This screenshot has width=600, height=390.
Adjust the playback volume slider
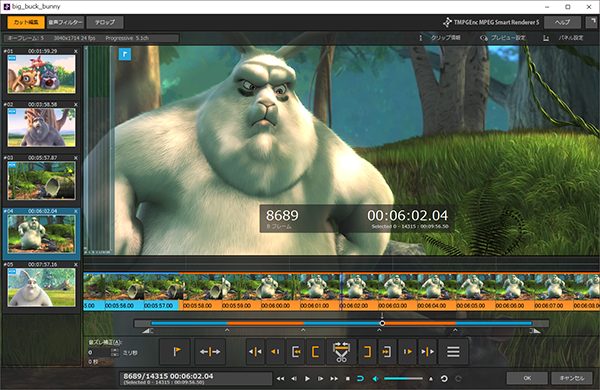click(x=403, y=379)
